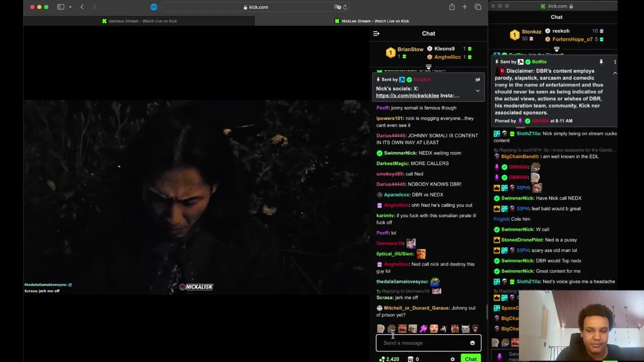Unpin BotRix message in right chat window
The width and height of the screenshot is (644, 362).
(x=601, y=62)
